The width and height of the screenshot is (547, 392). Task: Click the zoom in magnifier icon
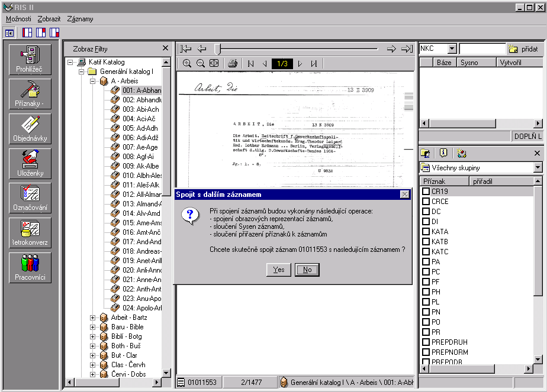tap(187, 64)
